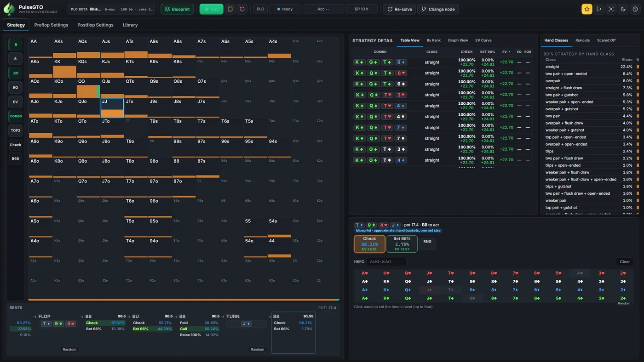This screenshot has height=362, width=644.
Task: Toggle dark mode with the moon icon
Action: (x=623, y=9)
